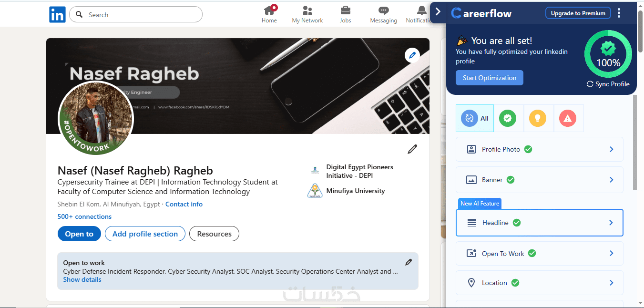Filter by yellow lightbulb suggestions

[538, 118]
